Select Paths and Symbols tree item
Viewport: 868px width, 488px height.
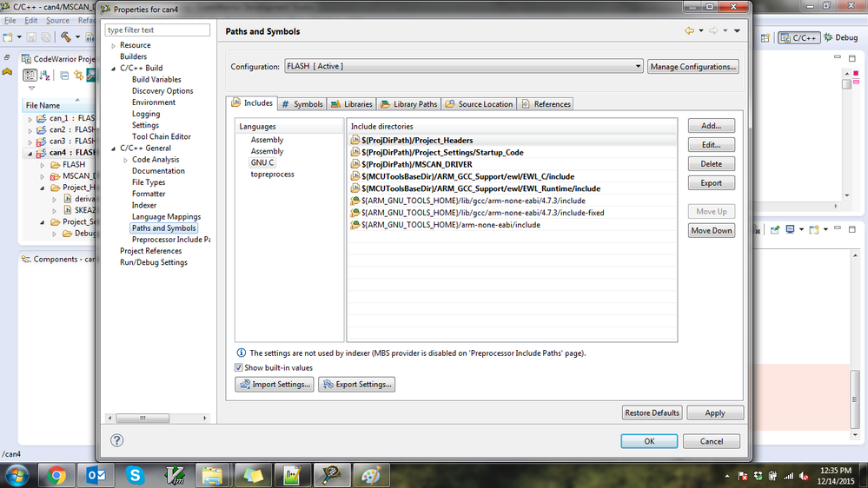163,228
